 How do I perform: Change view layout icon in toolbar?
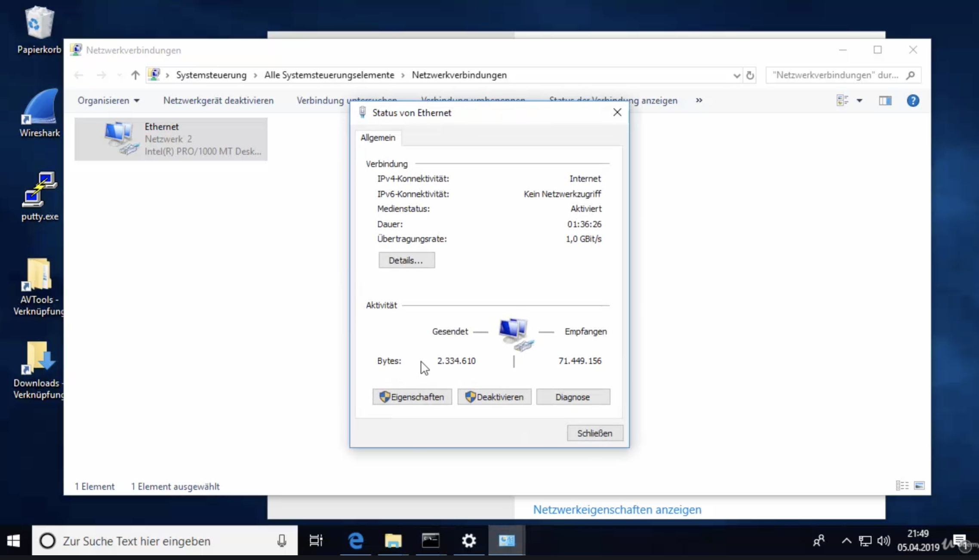click(x=842, y=101)
